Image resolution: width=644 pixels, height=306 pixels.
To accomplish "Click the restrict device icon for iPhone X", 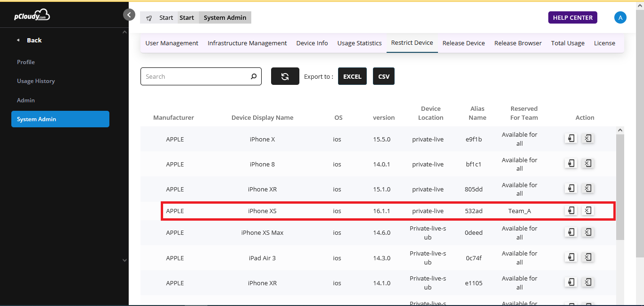I will pos(571,138).
